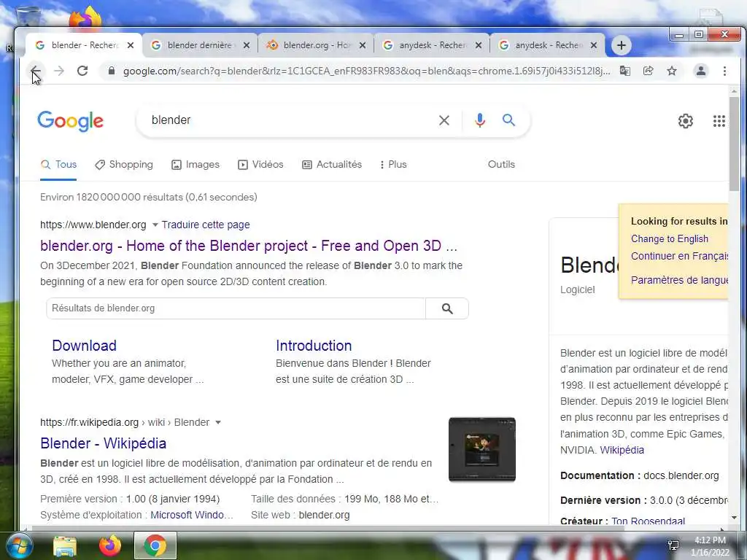Select the Actualités filter
The height and width of the screenshot is (560, 747).
[x=332, y=165]
